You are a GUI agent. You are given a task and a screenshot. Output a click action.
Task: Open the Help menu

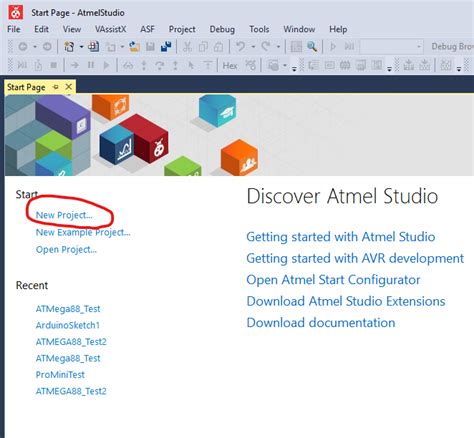pos(338,29)
